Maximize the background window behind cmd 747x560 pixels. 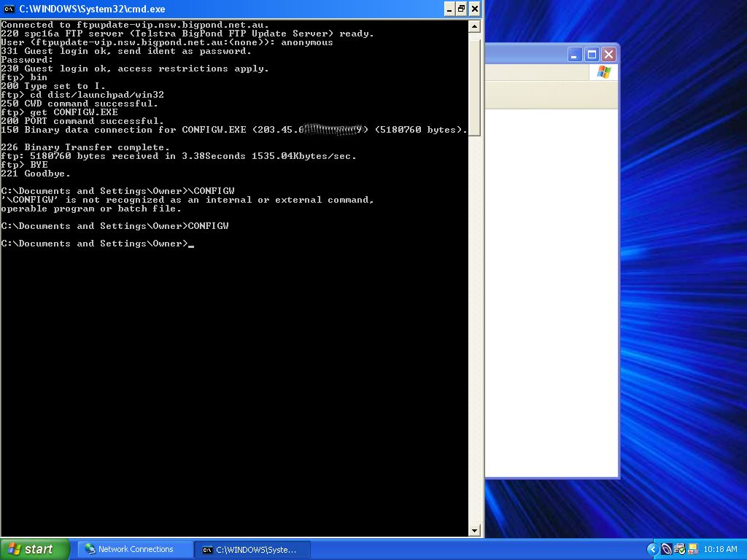tap(592, 55)
